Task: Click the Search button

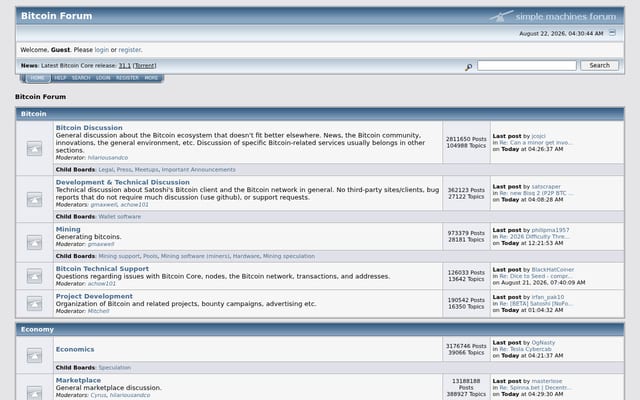Action: 599,65
